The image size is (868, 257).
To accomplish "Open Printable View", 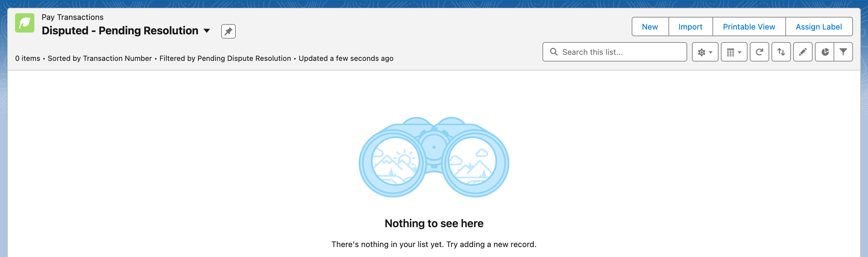I will (749, 27).
